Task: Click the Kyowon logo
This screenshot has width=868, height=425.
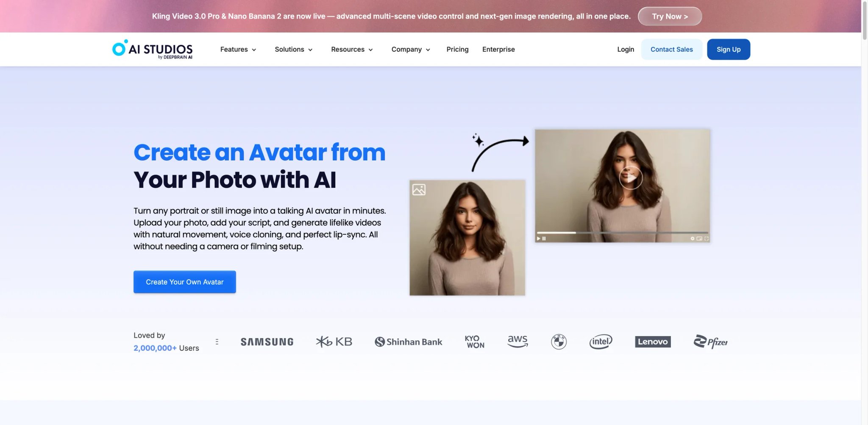Action: (475, 342)
